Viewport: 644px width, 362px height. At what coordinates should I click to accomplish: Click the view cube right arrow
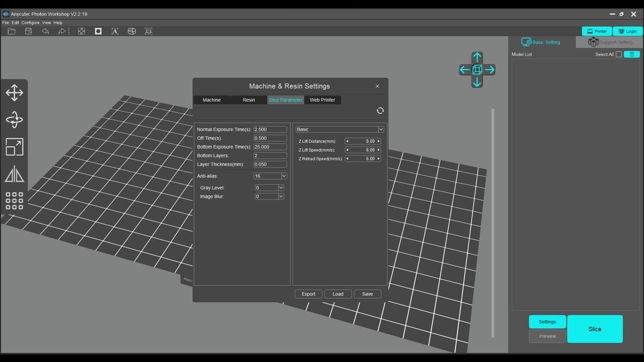(x=489, y=69)
